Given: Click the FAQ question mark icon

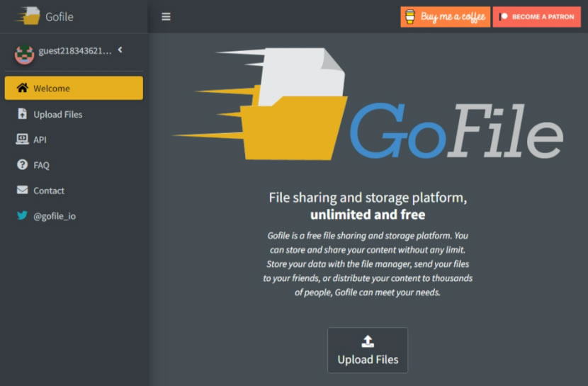Looking at the screenshot, I should point(22,165).
